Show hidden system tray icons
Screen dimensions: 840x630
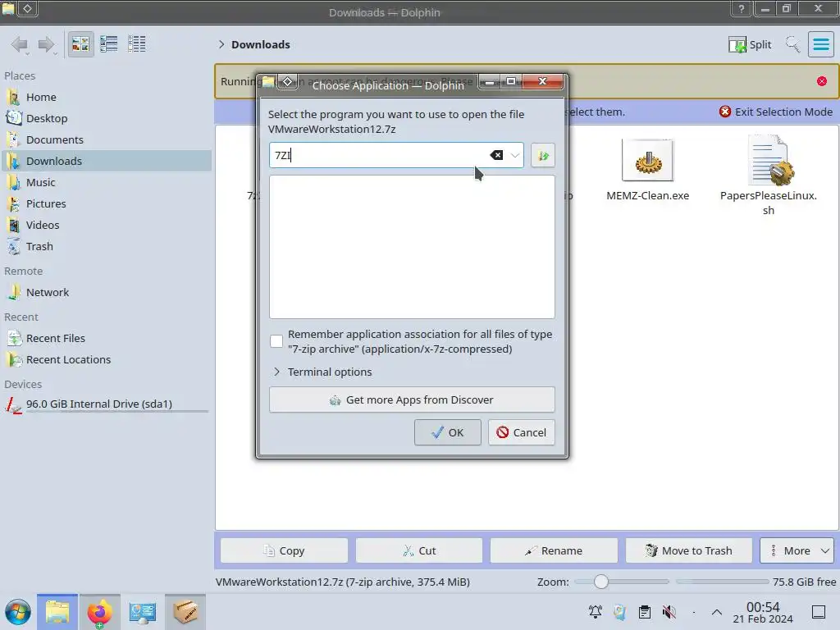717,612
